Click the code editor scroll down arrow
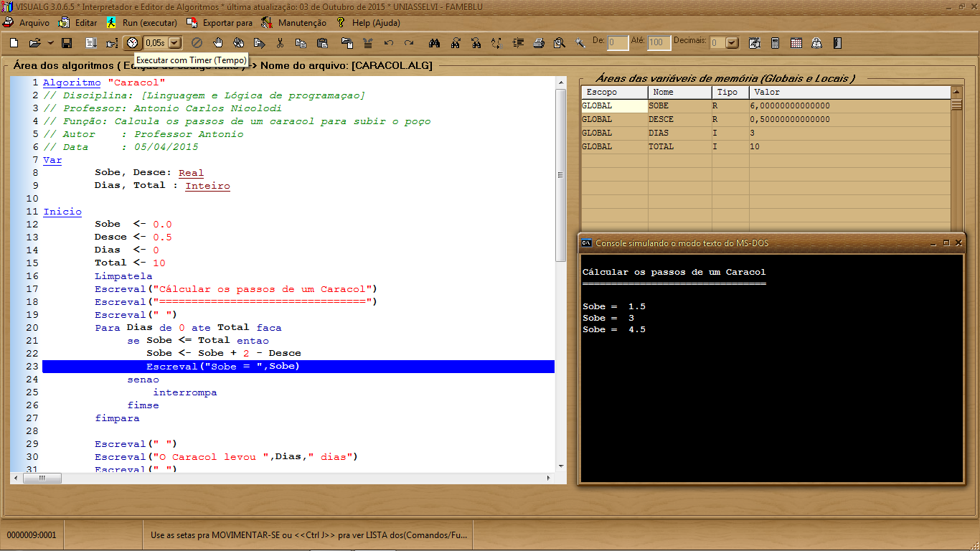Viewport: 980px width, 551px height. pyautogui.click(x=560, y=466)
